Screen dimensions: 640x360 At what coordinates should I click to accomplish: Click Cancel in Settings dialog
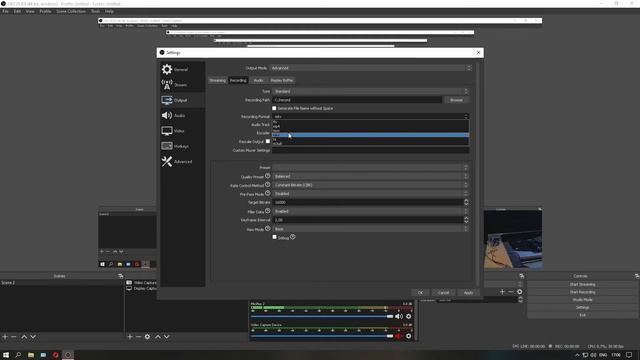[x=443, y=293]
